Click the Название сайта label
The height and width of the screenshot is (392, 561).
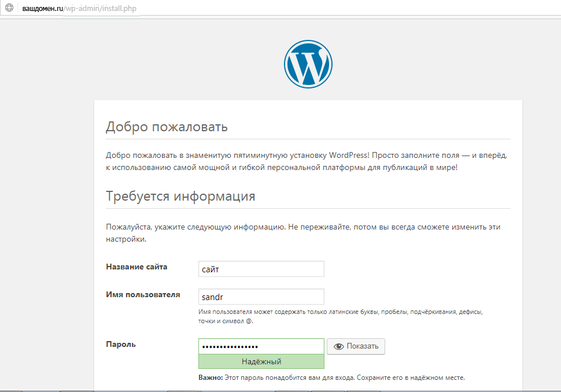tap(136, 267)
